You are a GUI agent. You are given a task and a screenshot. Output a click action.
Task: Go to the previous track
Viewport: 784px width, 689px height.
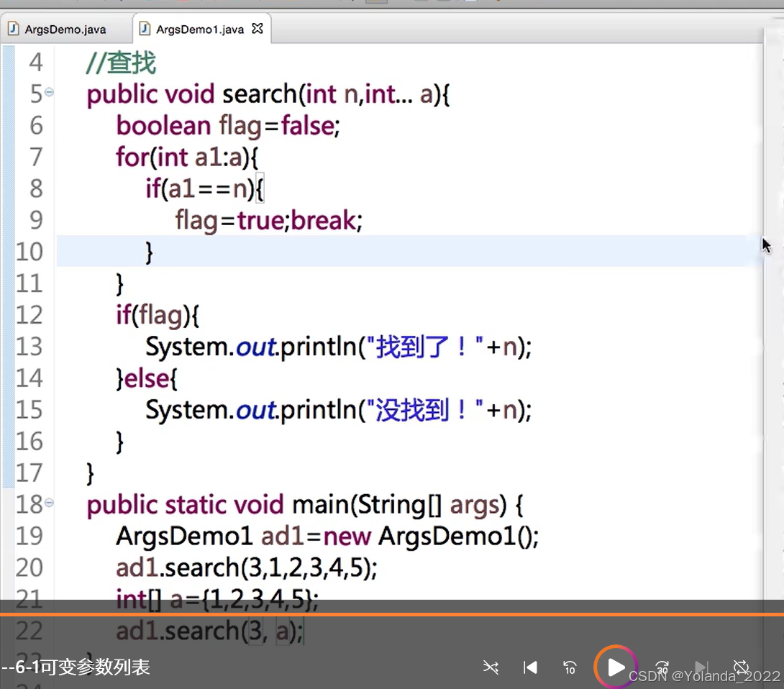[x=530, y=667]
